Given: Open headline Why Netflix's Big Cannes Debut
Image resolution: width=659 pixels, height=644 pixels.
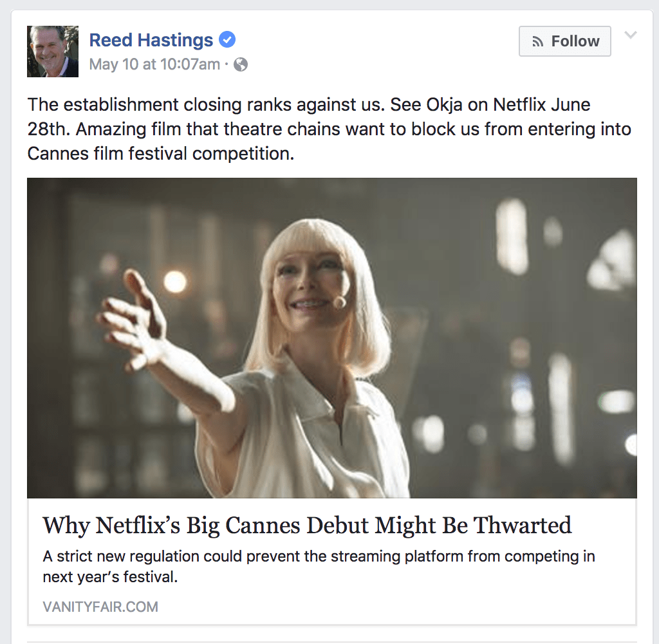Looking at the screenshot, I should pos(307,525).
